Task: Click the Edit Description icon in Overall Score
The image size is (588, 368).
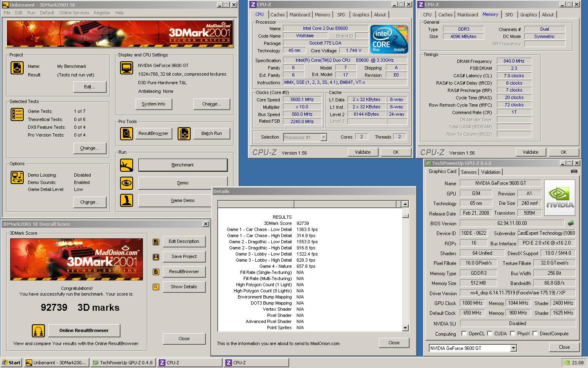Action: (x=156, y=242)
